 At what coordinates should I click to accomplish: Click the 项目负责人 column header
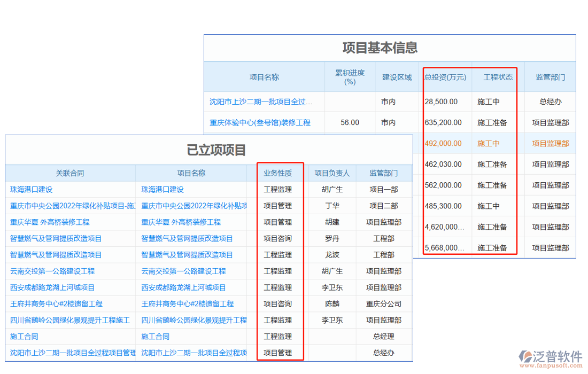point(331,173)
